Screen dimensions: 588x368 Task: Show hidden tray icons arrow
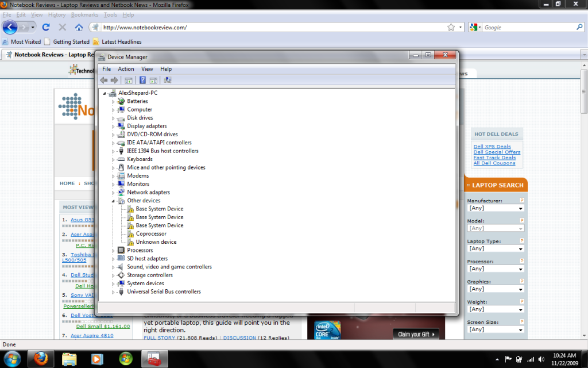click(497, 359)
